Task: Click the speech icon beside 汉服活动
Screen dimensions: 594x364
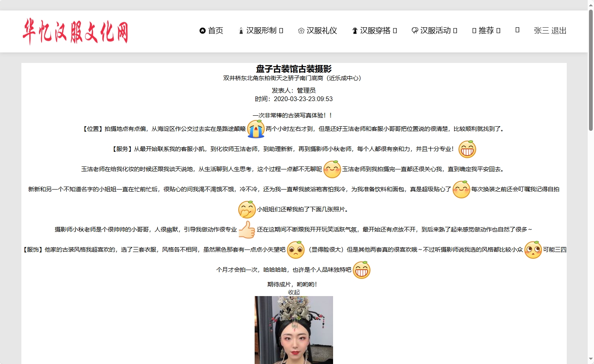Action: pyautogui.click(x=414, y=31)
